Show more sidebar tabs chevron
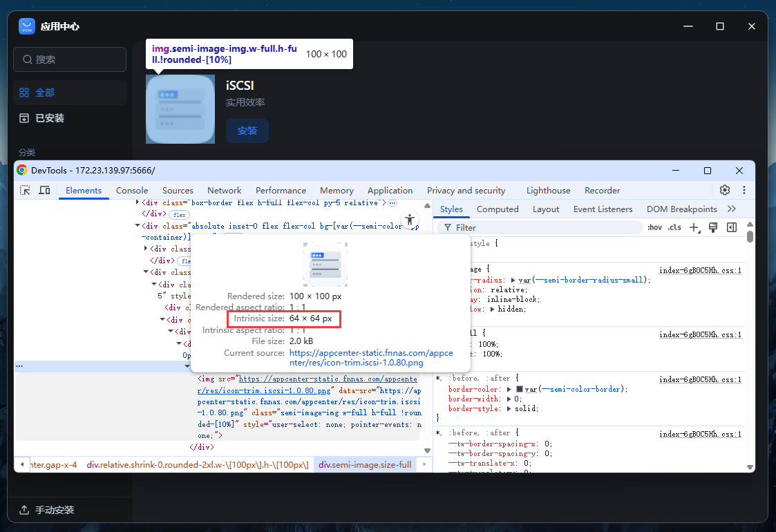Viewport: 776px width, 532px height. 732,209
